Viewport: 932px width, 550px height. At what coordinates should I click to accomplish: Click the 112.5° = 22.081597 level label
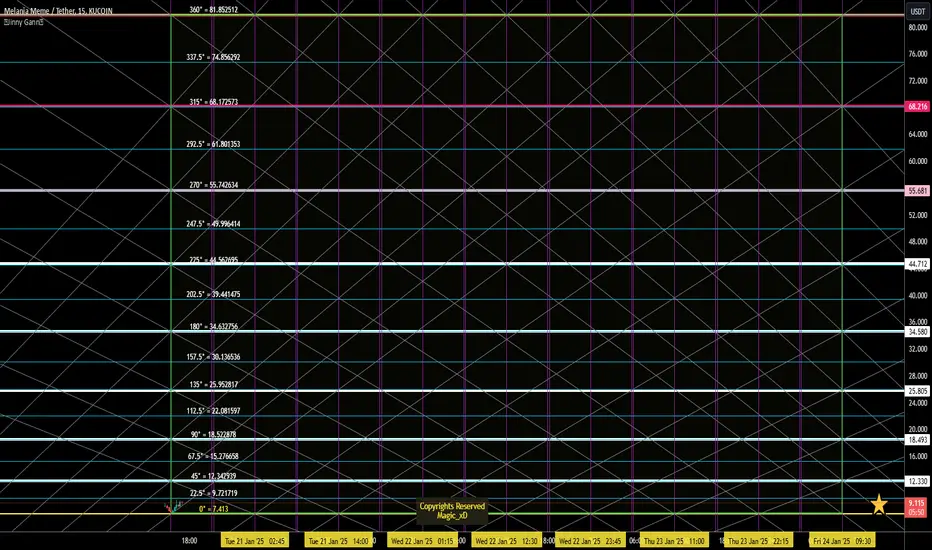click(x=213, y=411)
